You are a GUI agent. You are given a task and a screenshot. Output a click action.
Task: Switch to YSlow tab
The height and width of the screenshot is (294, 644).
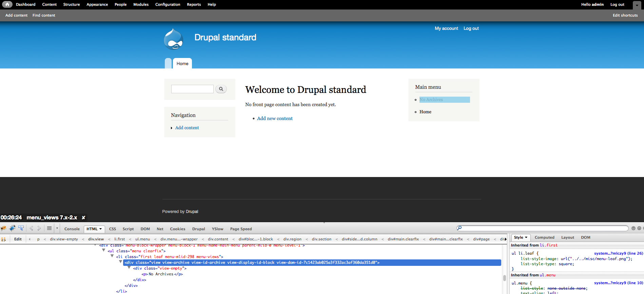218,229
